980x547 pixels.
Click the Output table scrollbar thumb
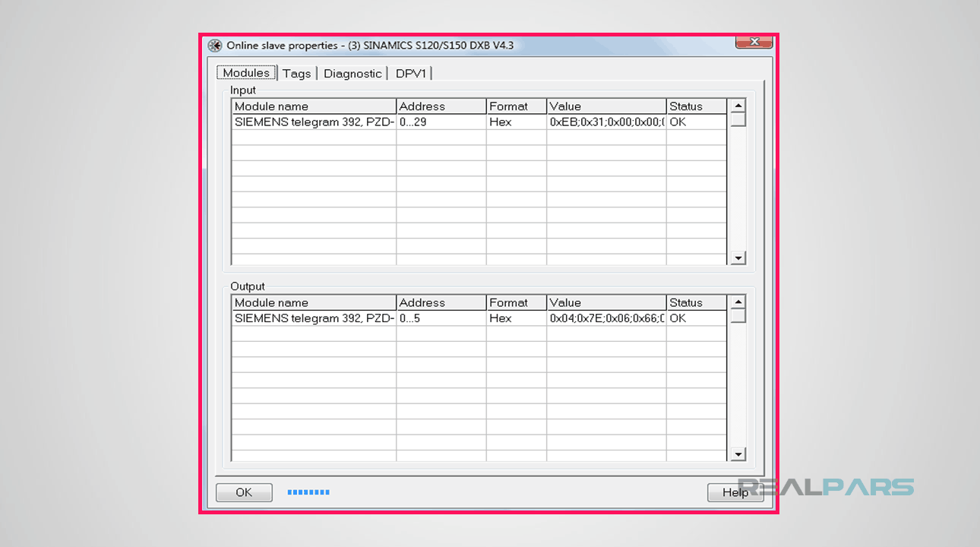(738, 315)
